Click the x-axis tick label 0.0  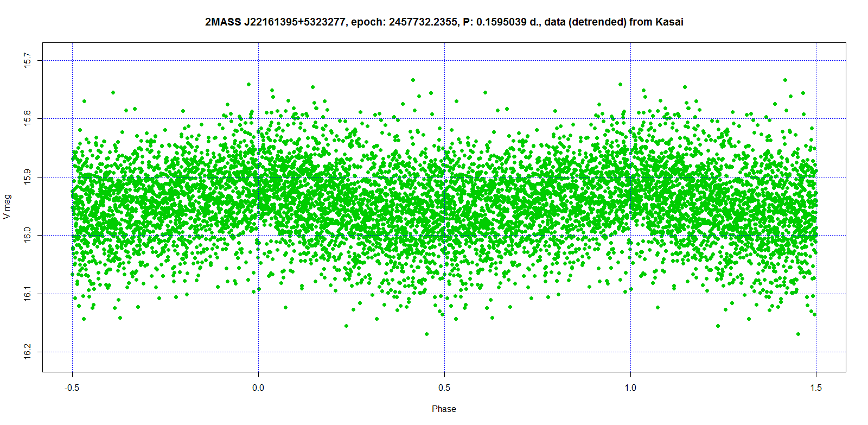(x=258, y=388)
